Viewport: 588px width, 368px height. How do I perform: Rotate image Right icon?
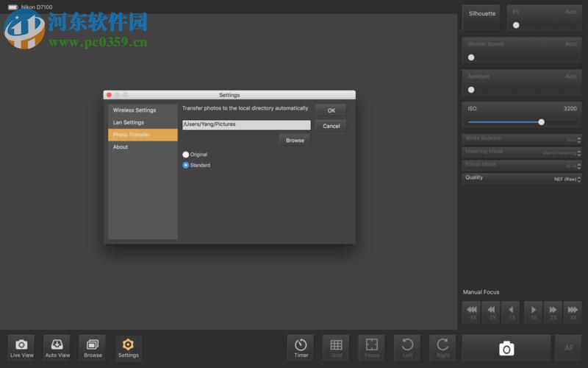(x=443, y=347)
